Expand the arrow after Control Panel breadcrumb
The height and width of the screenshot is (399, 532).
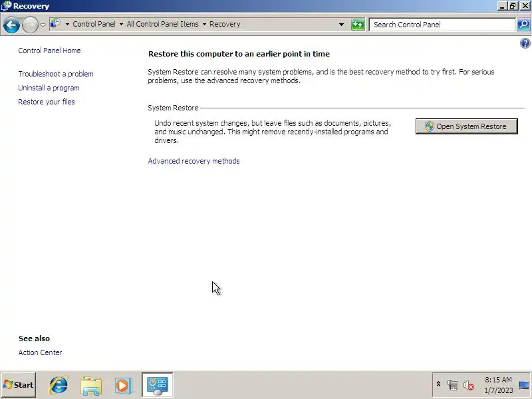[x=121, y=24]
